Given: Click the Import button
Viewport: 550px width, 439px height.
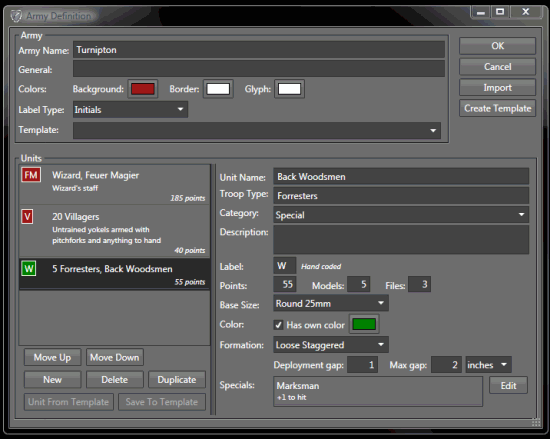Looking at the screenshot, I should [x=497, y=88].
